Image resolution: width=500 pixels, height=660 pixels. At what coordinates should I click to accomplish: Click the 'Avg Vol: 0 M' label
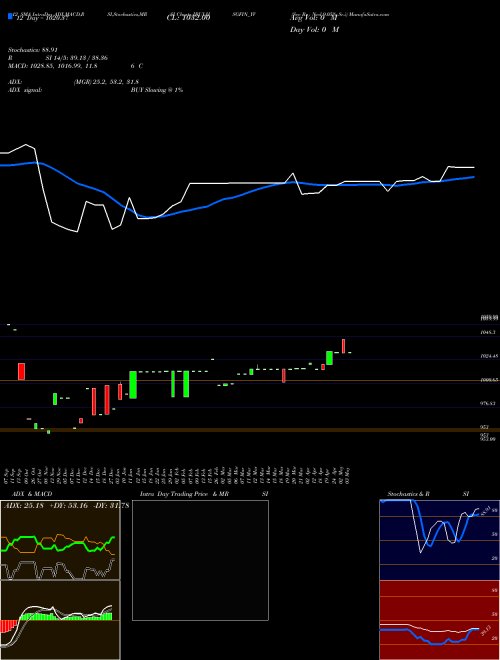[x=314, y=19]
